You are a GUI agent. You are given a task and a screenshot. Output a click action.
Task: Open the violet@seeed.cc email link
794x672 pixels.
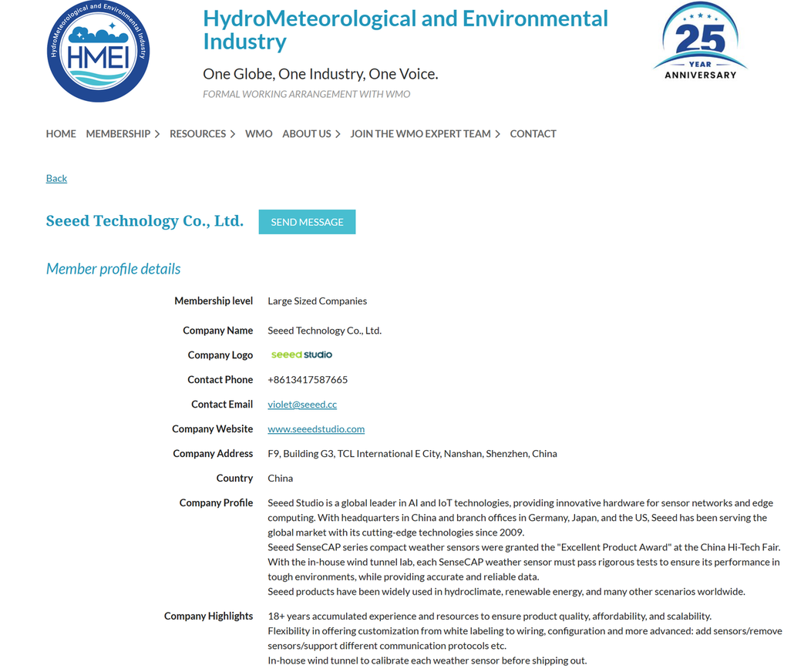(x=302, y=404)
